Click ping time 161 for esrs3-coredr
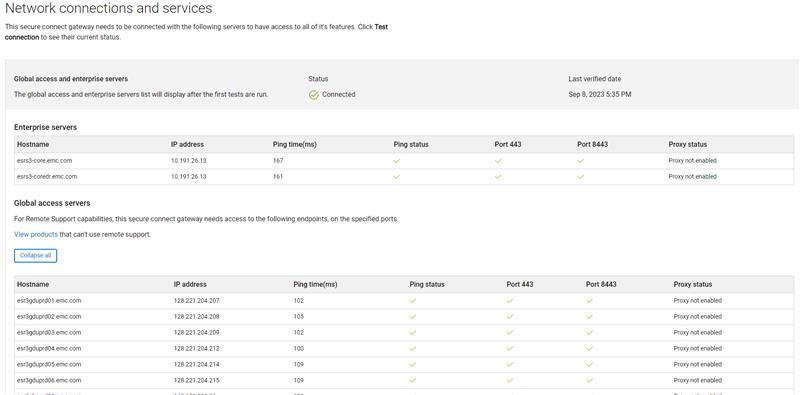The image size is (800, 395). (278, 177)
